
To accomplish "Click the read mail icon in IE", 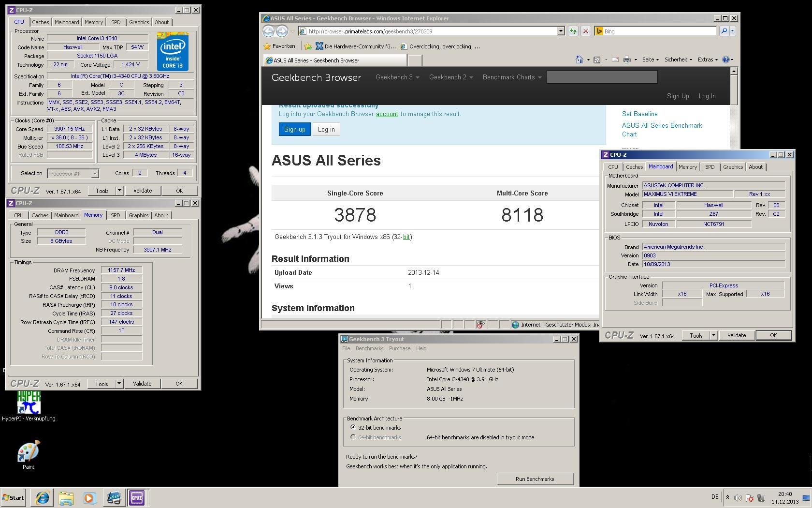I will tap(615, 60).
